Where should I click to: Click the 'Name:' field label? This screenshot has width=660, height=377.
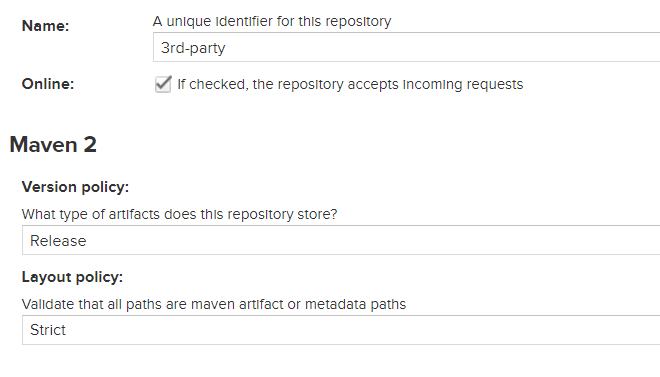click(45, 26)
